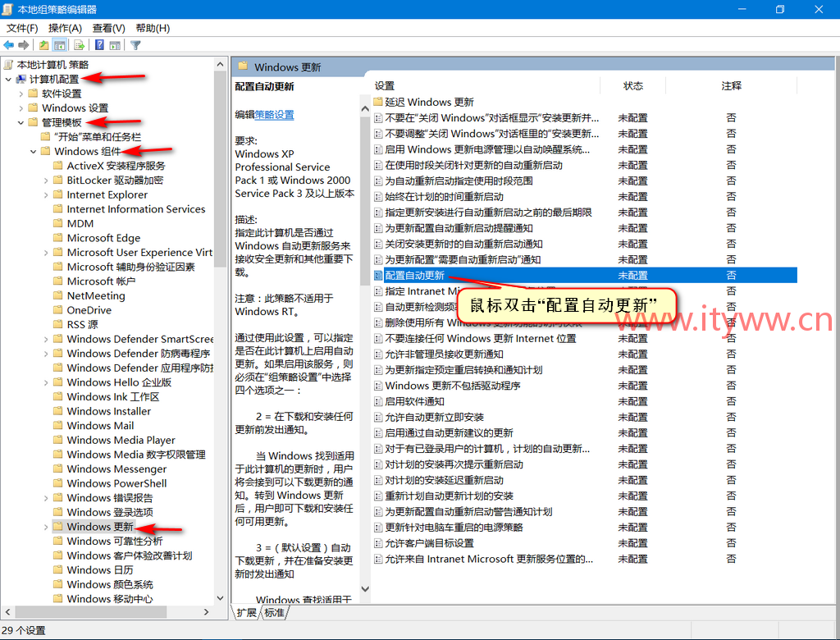Screen dimensions: 840x640
Task: Click the policy icon beside 允许非管理员接收更新通知
Action: tap(378, 354)
